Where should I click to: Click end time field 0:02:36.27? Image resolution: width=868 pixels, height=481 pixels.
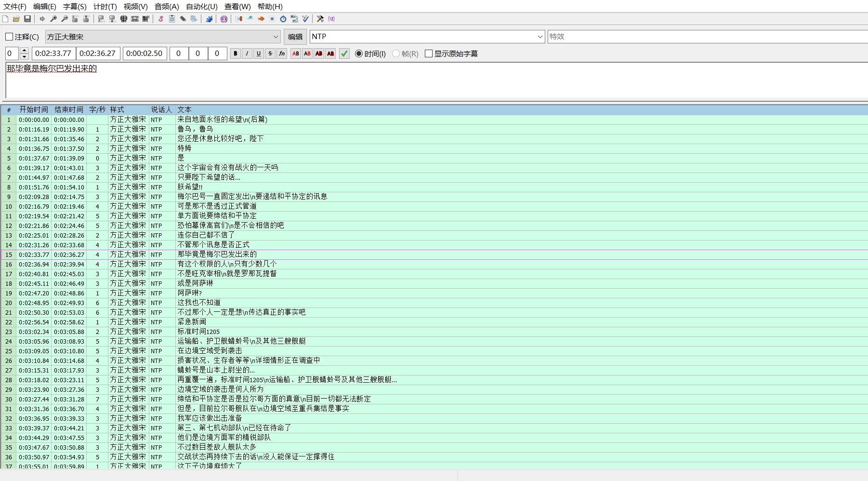point(98,53)
